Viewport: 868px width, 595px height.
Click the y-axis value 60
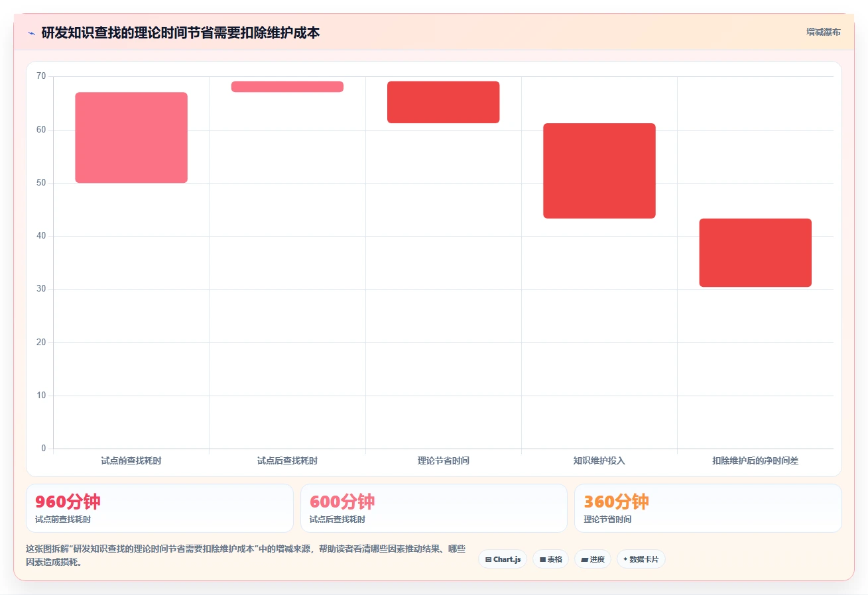click(x=41, y=130)
